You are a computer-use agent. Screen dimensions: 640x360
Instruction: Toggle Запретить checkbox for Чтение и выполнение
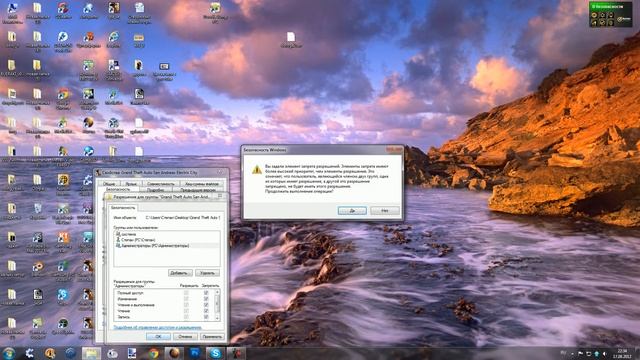[x=206, y=305]
